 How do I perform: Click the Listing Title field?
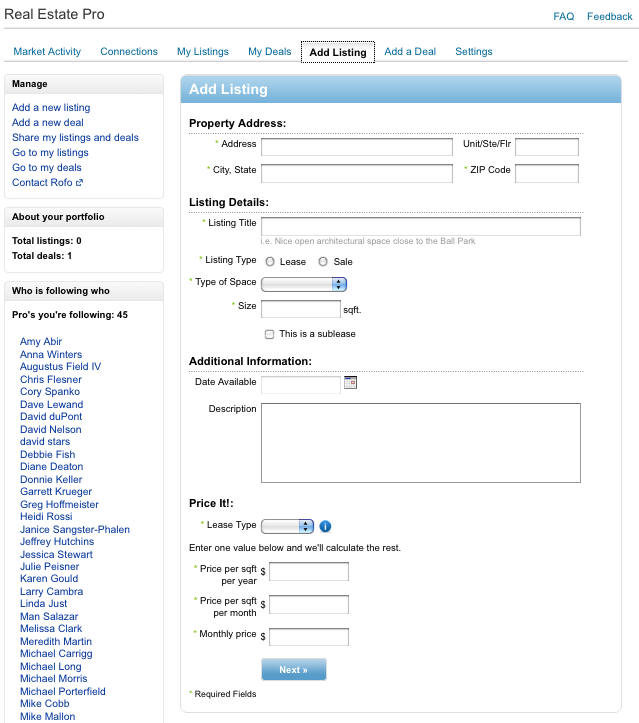(x=421, y=226)
